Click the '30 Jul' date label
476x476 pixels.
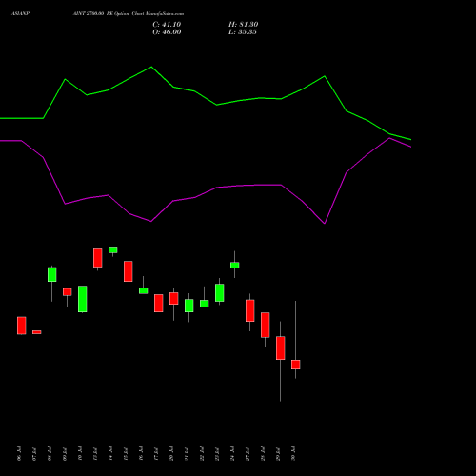point(293,453)
